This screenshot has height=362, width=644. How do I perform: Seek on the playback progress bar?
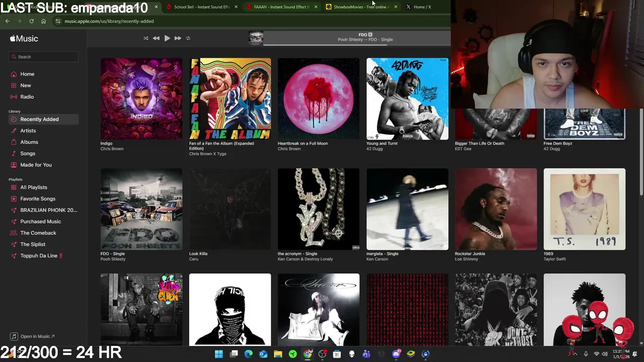click(357, 44)
